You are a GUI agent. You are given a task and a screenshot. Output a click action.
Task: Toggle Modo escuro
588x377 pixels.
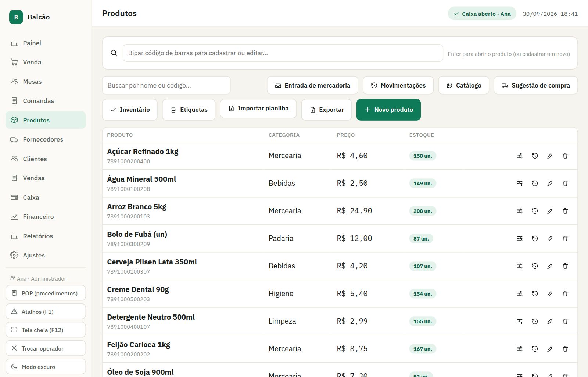(46, 367)
